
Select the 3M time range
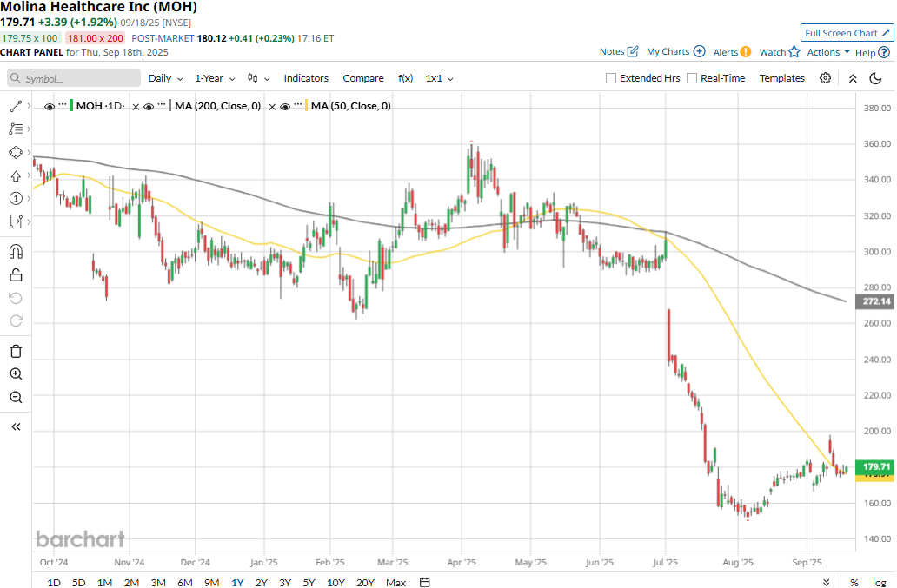(x=158, y=582)
